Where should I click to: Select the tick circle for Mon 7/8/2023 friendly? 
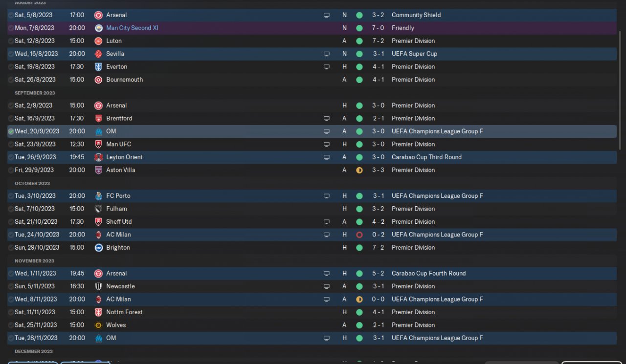11,28
